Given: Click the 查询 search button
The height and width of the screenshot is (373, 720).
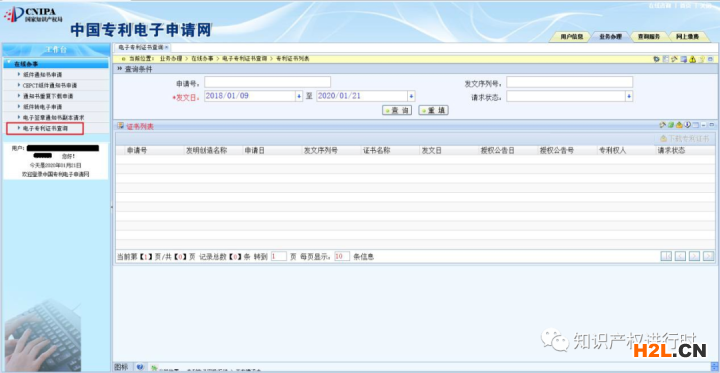Looking at the screenshot, I should (x=397, y=110).
